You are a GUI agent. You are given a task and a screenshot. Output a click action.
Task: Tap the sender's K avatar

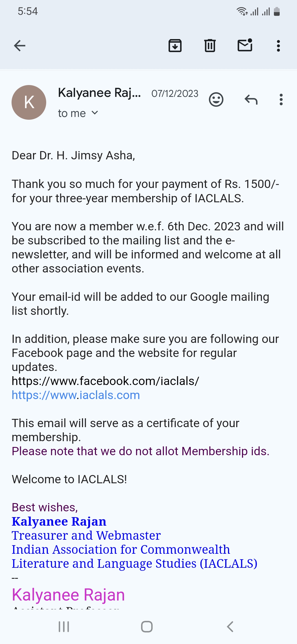point(29,102)
